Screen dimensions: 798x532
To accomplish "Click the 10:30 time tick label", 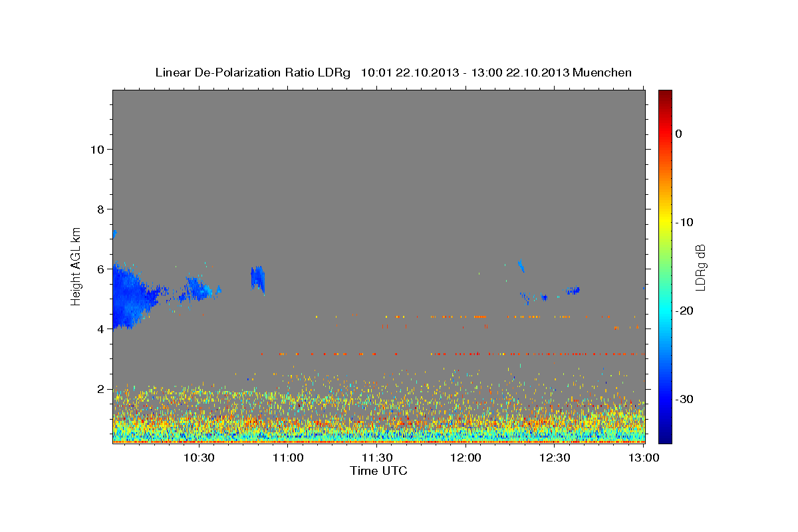I will click(x=199, y=458).
